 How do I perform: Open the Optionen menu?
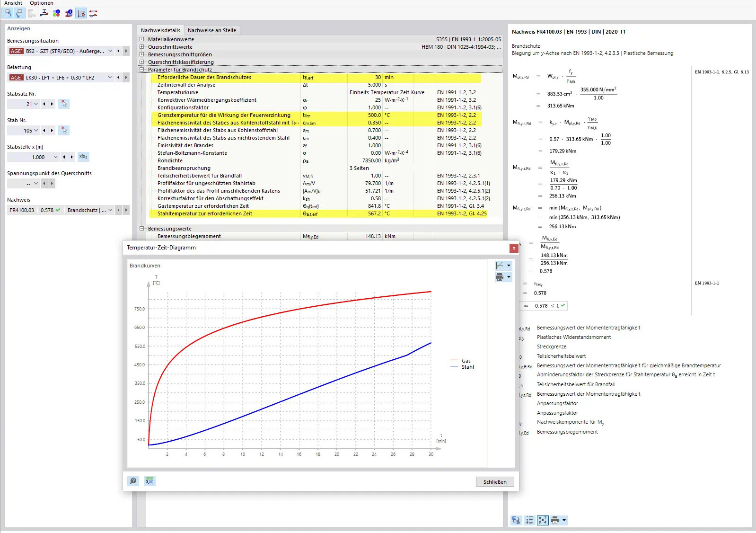[x=42, y=3]
